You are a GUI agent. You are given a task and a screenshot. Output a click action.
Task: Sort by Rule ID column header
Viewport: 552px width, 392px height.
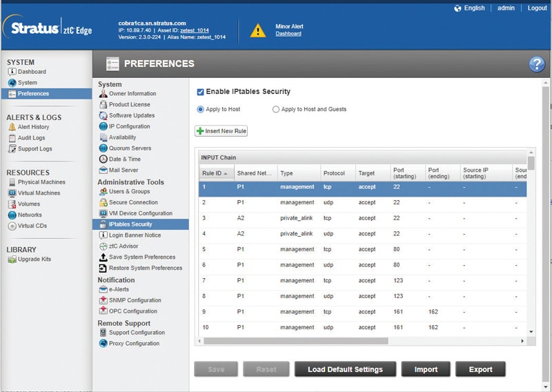click(x=216, y=173)
